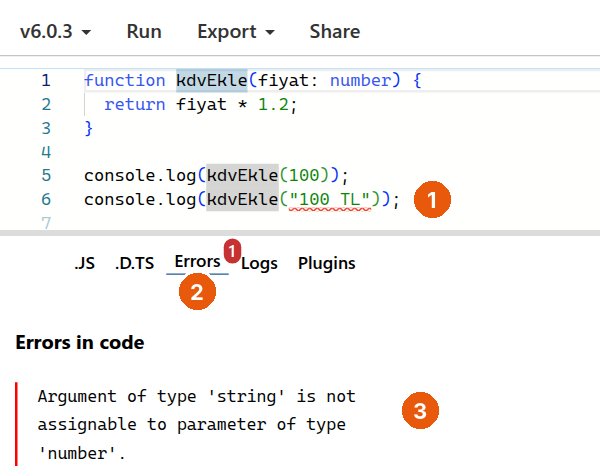
Task: Click the kdvEkle function name on line 1
Action: point(212,80)
